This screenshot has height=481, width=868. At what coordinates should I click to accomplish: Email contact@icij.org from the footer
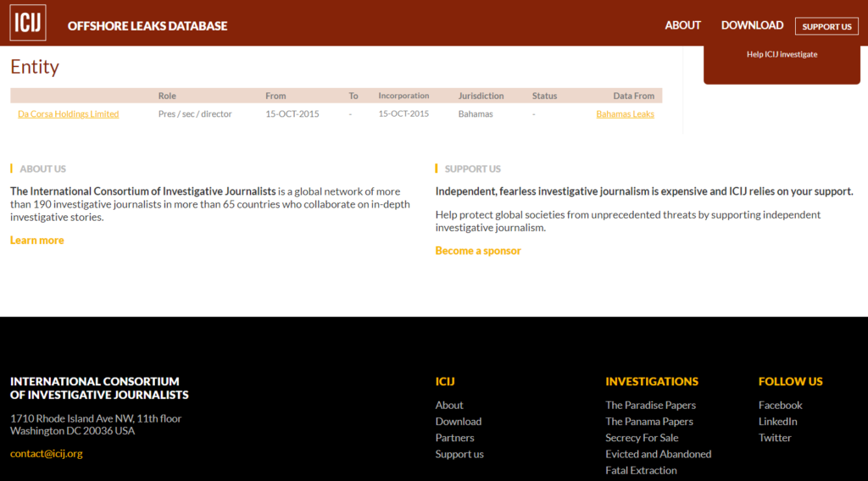(x=47, y=454)
